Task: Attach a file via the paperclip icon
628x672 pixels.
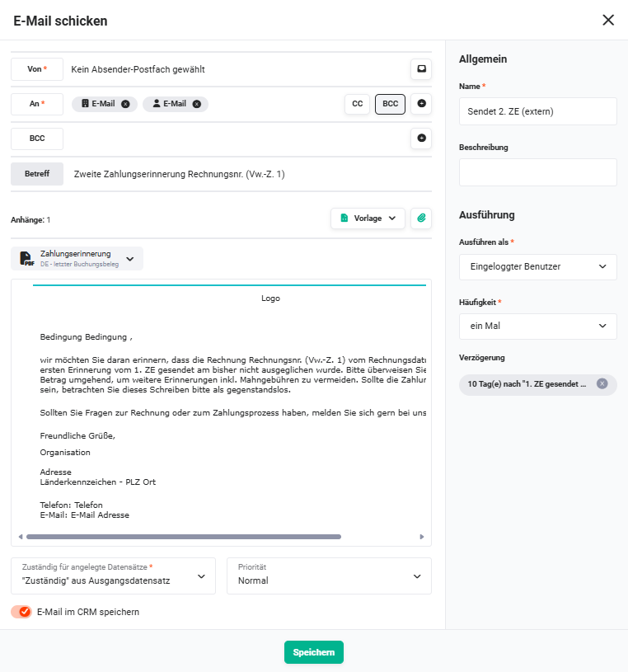Action: [x=421, y=219]
